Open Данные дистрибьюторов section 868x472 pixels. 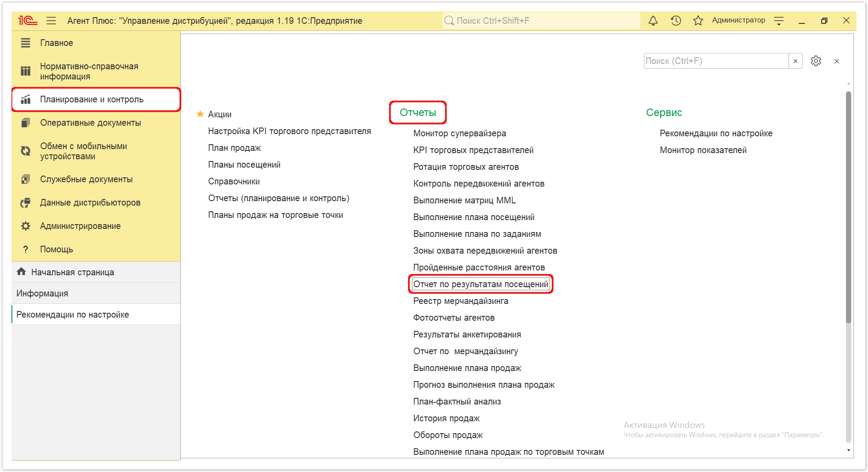(x=96, y=202)
